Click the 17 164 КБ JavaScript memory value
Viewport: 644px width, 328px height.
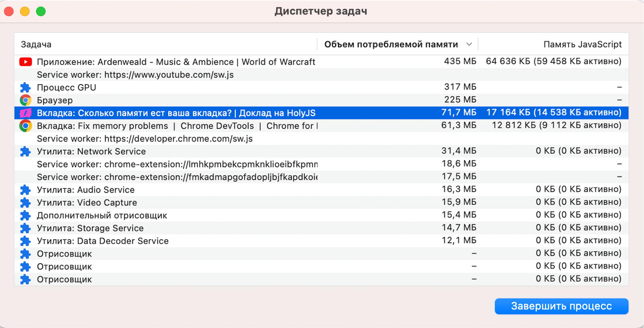553,113
